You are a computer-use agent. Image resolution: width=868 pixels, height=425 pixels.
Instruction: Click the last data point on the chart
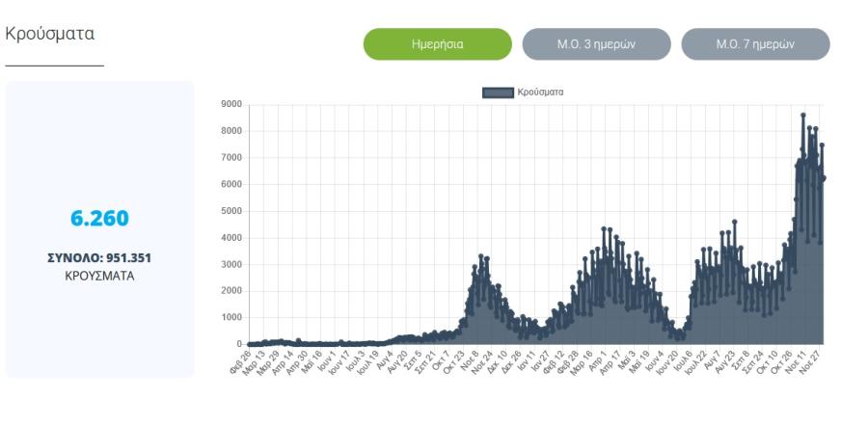(824, 177)
